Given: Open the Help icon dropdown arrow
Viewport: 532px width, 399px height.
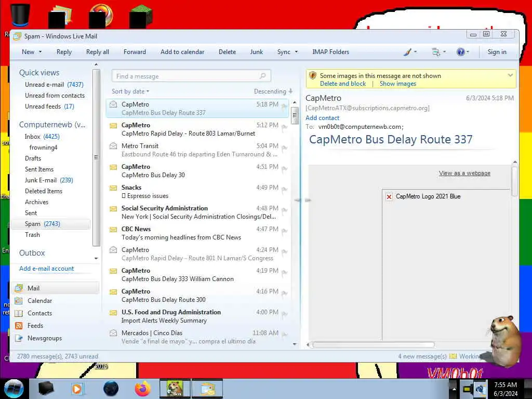Looking at the screenshot, I should point(468,52).
